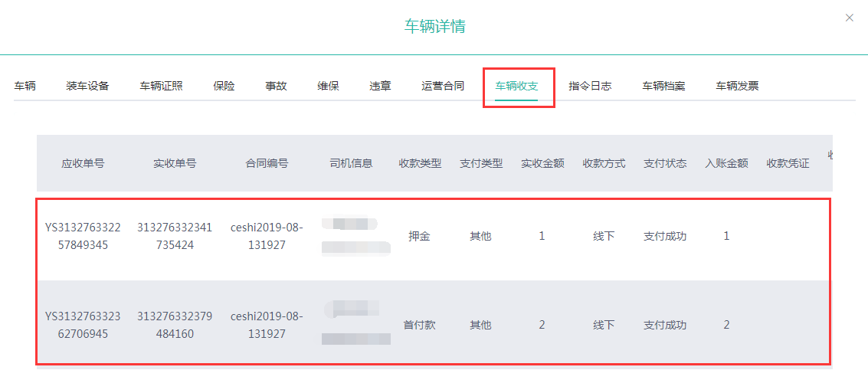This screenshot has height=380, width=868.
Task: Open the 指令日志 tab
Action: pyautogui.click(x=590, y=86)
